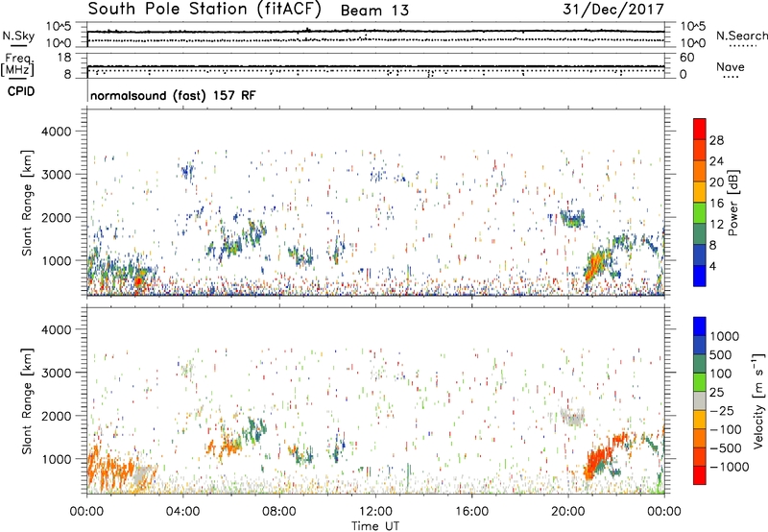The height and width of the screenshot is (532, 768).
Task: Click the '-1000' label on the velocity color bar
Action: [729, 467]
